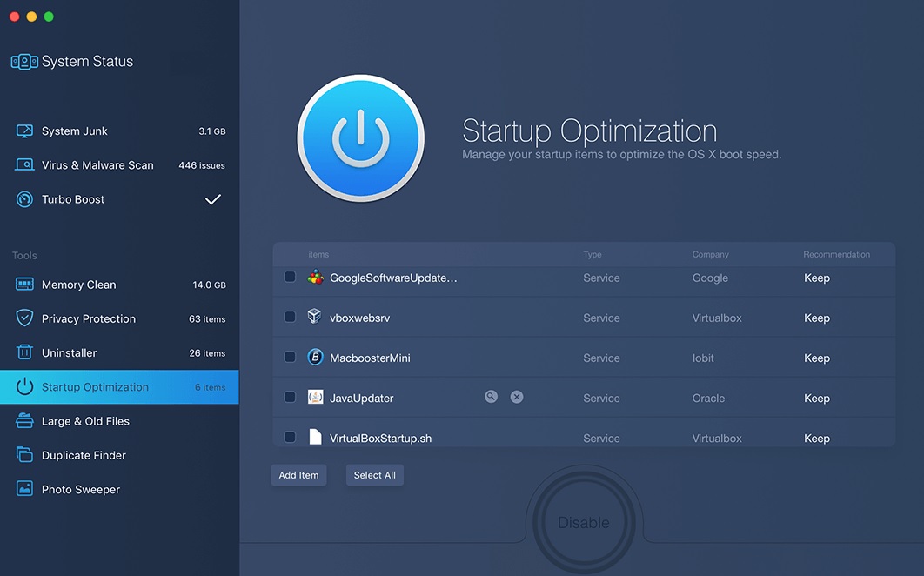Check the vboxwebsrv checkbox
The height and width of the screenshot is (576, 924).
click(x=290, y=317)
